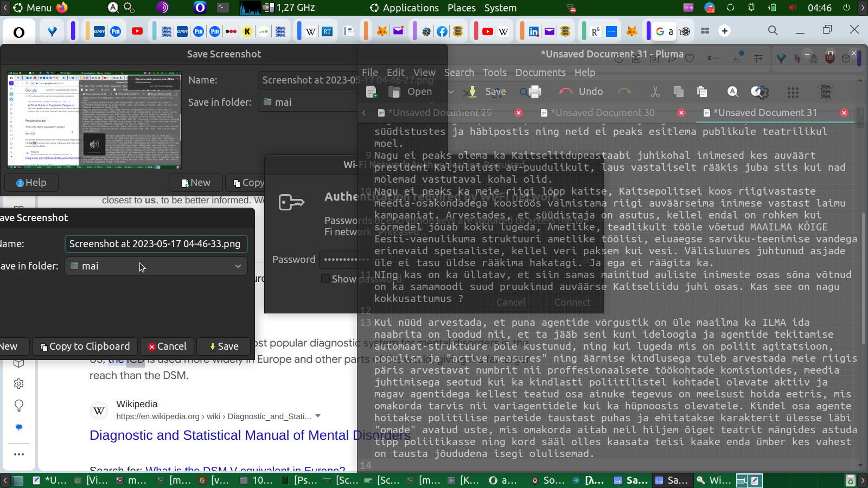Click the Copy to Clipboard button
Screen dimensions: 868x488
pyautogui.click(x=85, y=346)
